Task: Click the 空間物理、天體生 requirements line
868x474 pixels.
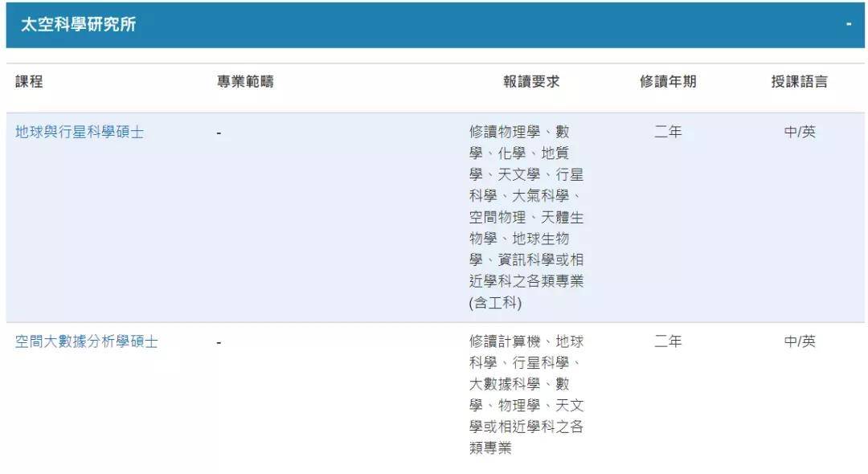Action: pyautogui.click(x=526, y=218)
